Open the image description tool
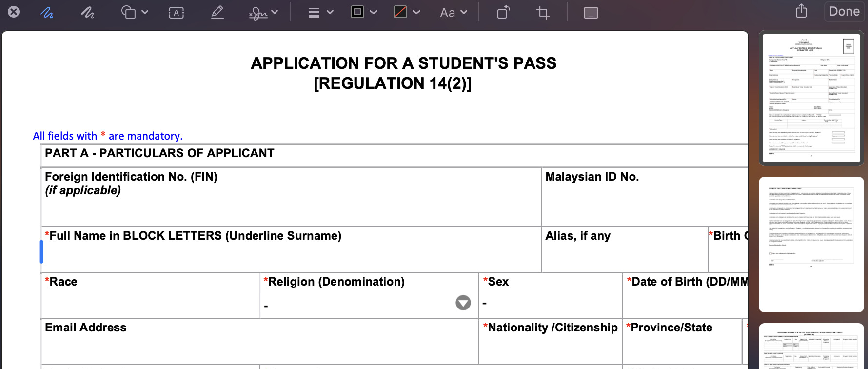This screenshot has height=369, width=868. click(591, 13)
